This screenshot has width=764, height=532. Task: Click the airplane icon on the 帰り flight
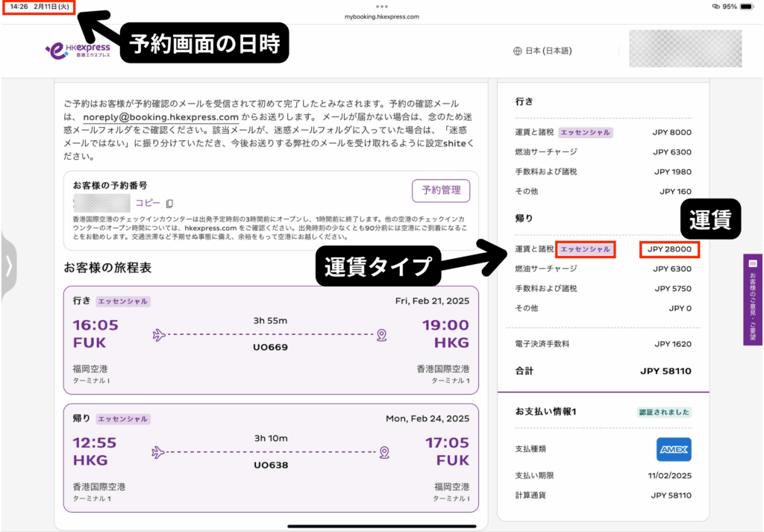(x=157, y=452)
